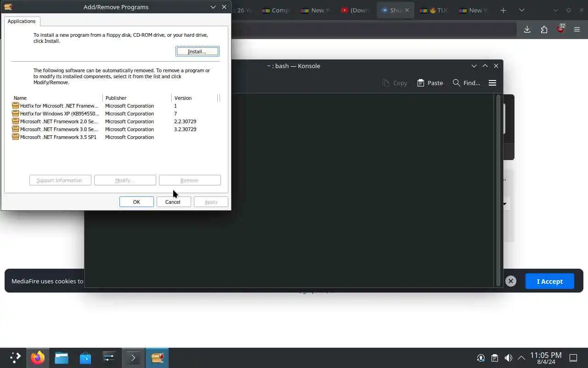The height and width of the screenshot is (368, 588).
Task: Switch to the Comp... browser tab
Action: tap(276, 10)
